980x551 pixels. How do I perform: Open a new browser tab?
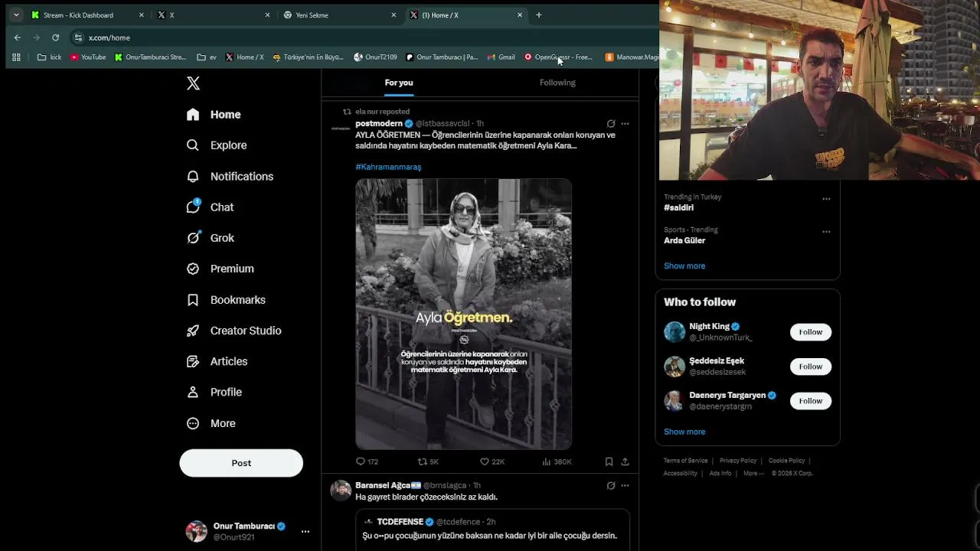point(538,15)
